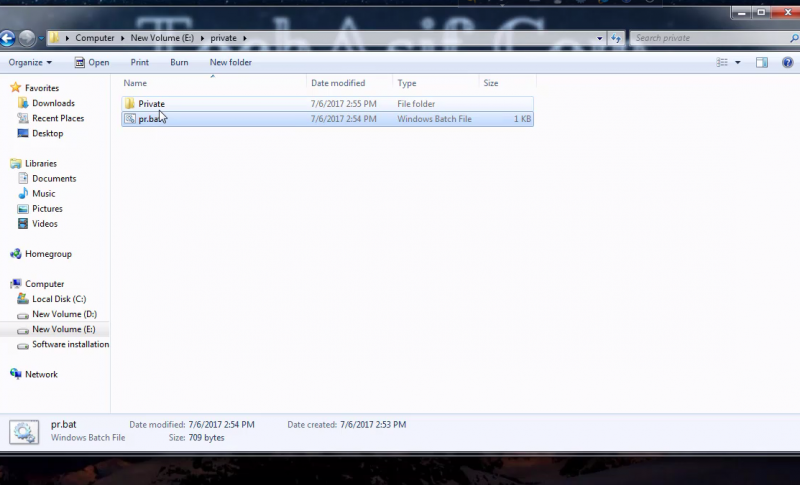This screenshot has width=800, height=485.
Task: Click the Date modified value in details pane
Action: coord(221,424)
